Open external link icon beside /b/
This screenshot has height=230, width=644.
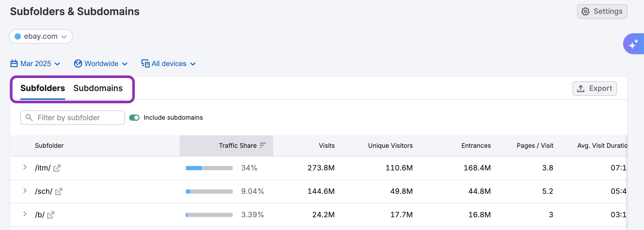coord(51,215)
